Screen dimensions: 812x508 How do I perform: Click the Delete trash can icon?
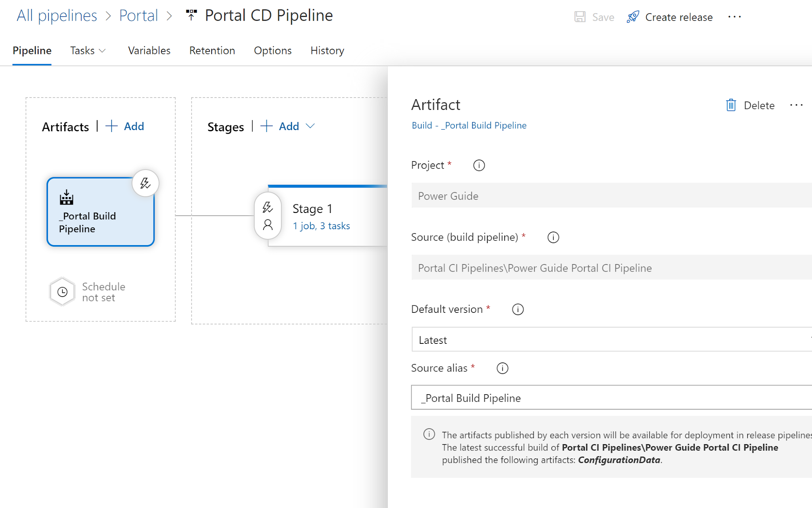click(x=731, y=105)
